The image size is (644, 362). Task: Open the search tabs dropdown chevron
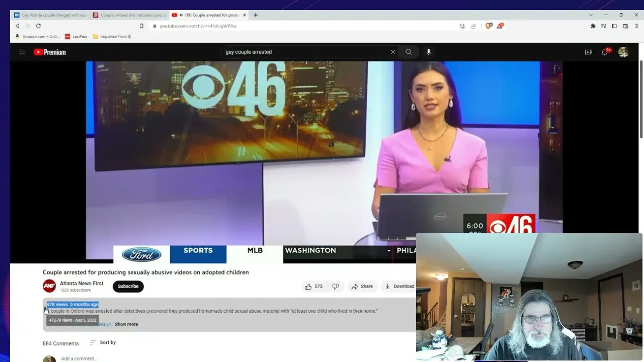[591, 15]
